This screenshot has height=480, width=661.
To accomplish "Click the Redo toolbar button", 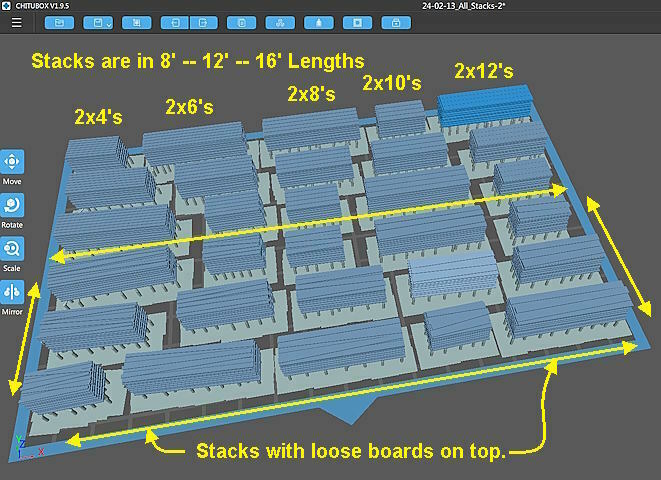I will [204, 23].
